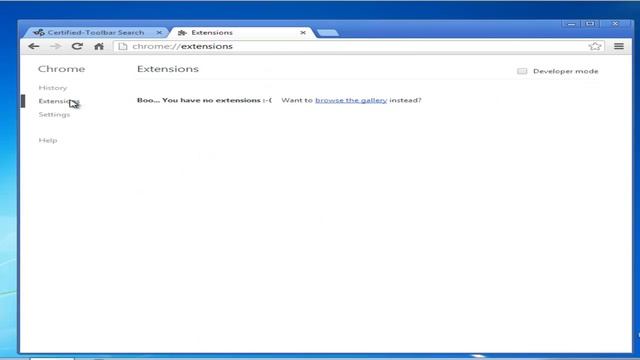This screenshot has width=640, height=360.
Task: Click the page icon in address bar
Action: click(x=122, y=47)
